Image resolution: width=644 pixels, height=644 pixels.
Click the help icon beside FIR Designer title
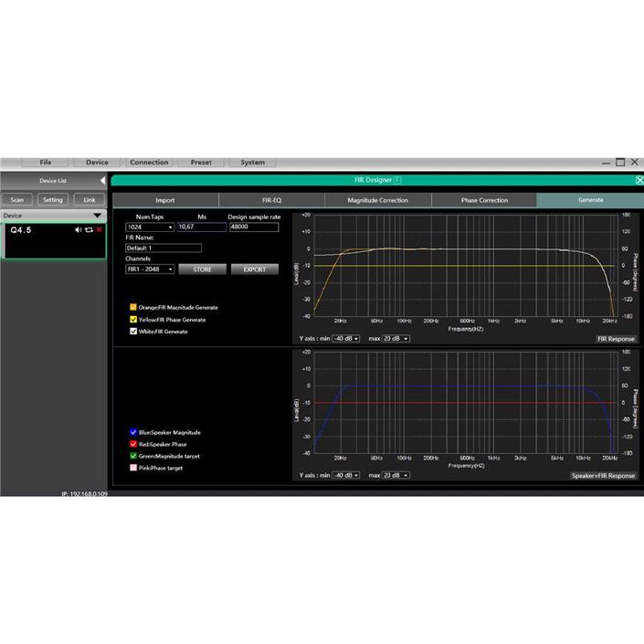(397, 181)
